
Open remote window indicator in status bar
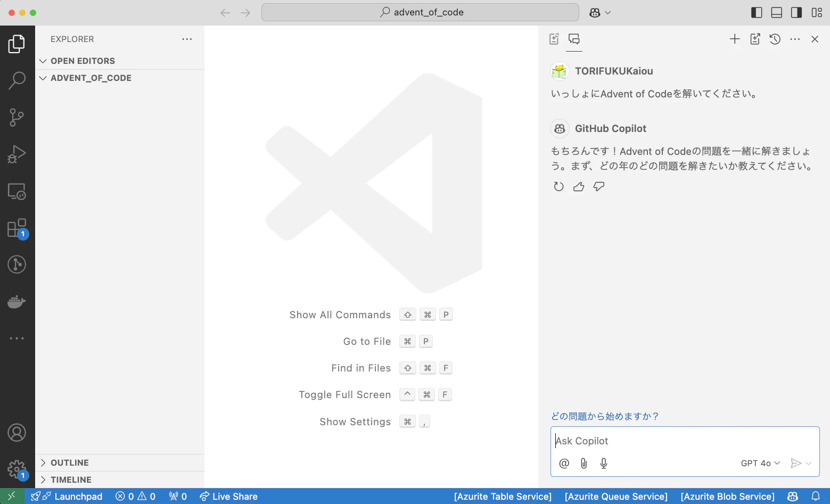(x=12, y=496)
